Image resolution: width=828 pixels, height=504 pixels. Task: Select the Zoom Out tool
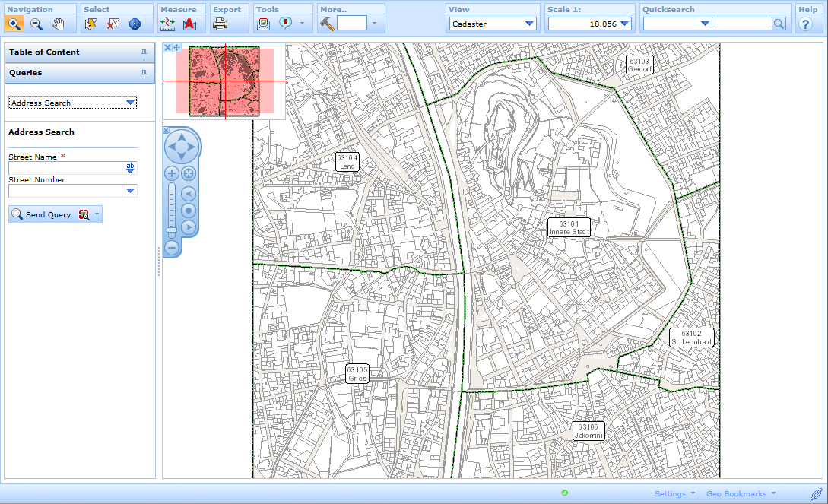coord(35,24)
